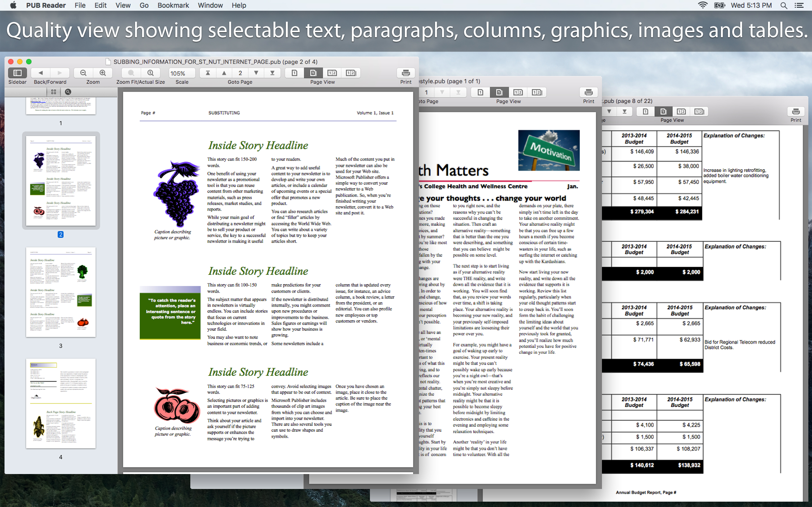Select single page view mode

(x=294, y=73)
